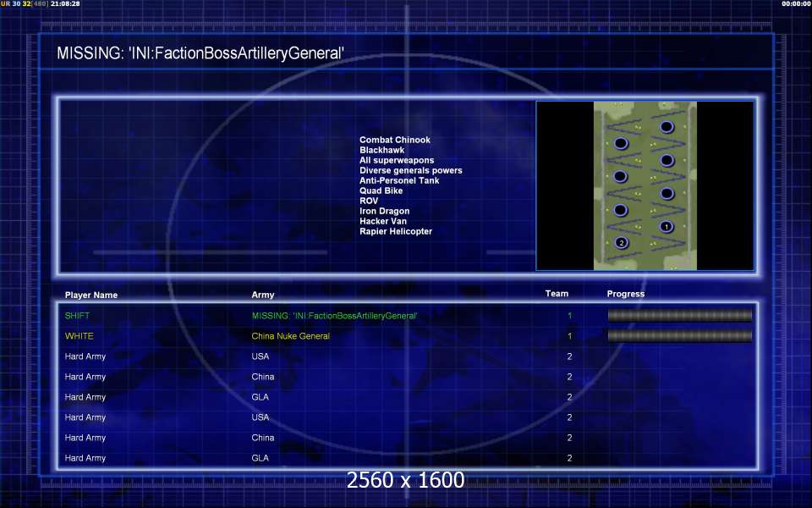Select the WHITE player name row
The height and width of the screenshot is (508, 812).
(407, 336)
